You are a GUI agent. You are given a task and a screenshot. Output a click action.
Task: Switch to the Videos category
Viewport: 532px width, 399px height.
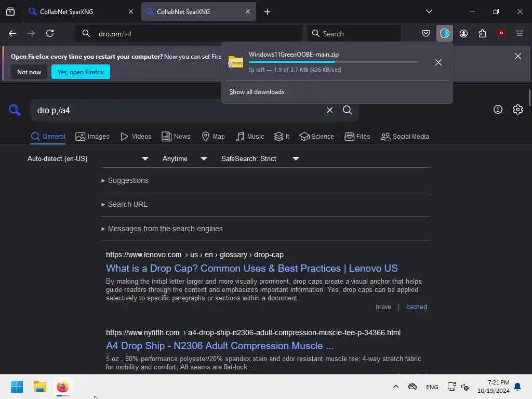pyautogui.click(x=136, y=137)
